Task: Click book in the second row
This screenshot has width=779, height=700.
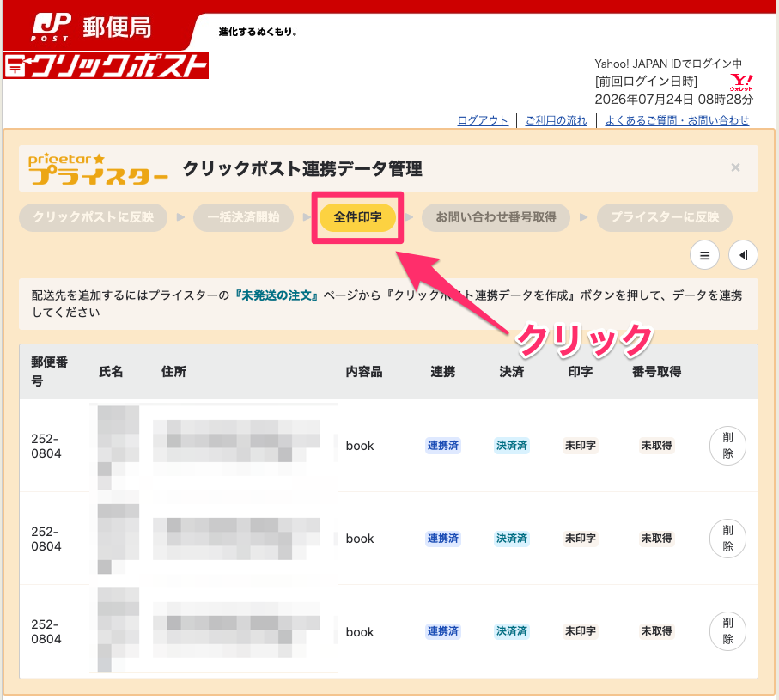Action: click(x=360, y=539)
